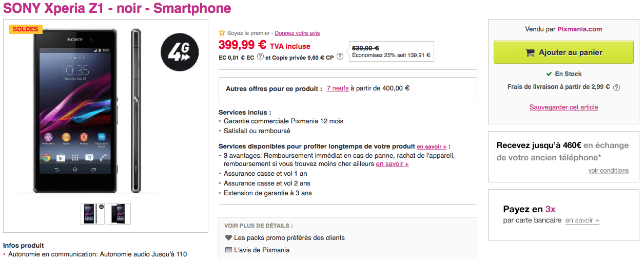Screen dimensions: 644x259
Task: Click Sauvegarder cet article link
Action: (563, 107)
